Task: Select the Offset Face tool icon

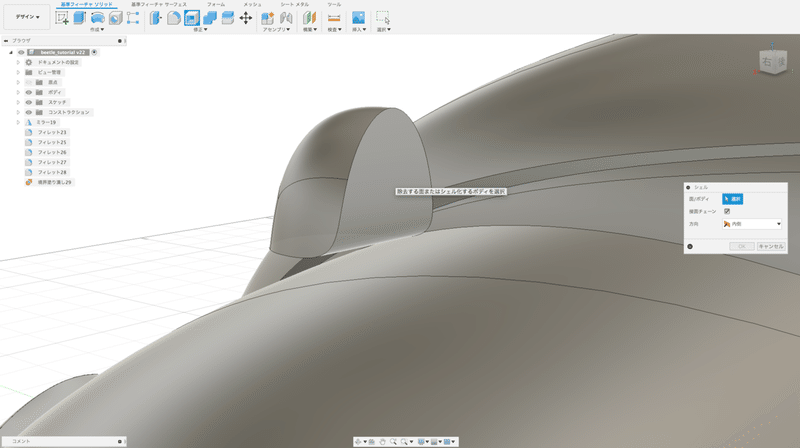Action: 228,18
